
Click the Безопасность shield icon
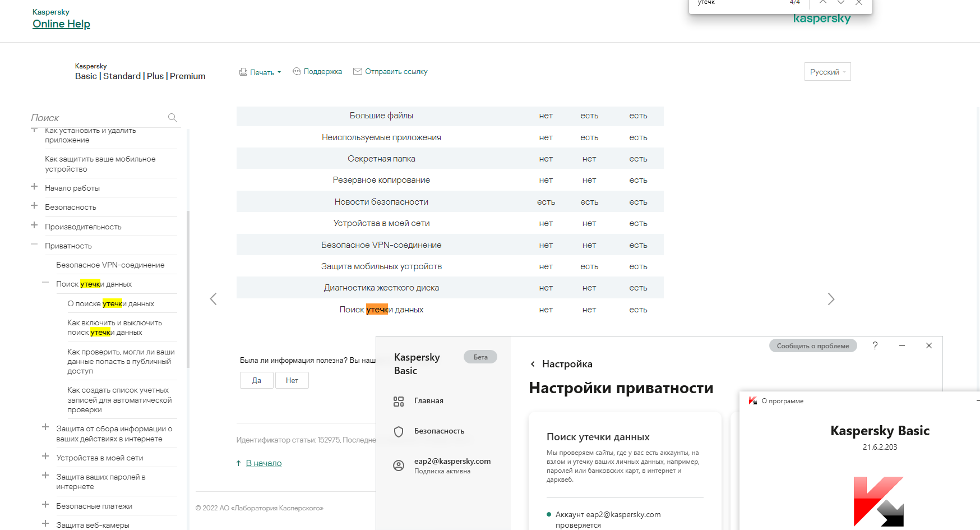click(x=399, y=432)
